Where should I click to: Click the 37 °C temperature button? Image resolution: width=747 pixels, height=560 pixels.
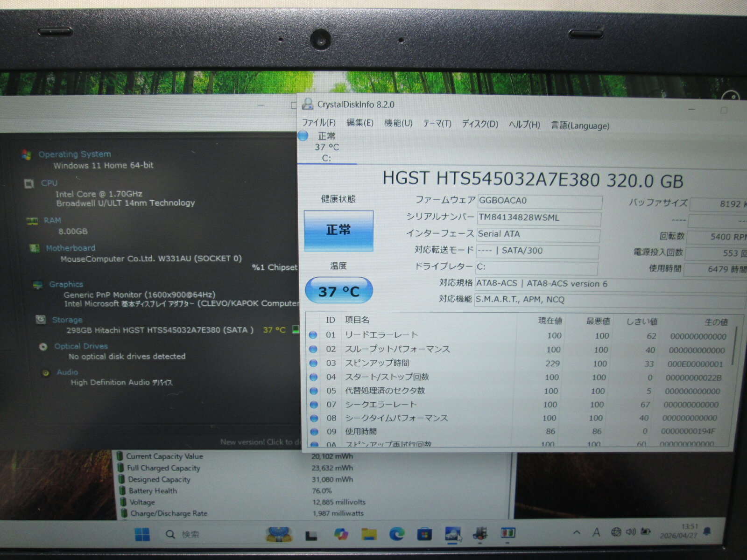[339, 291]
